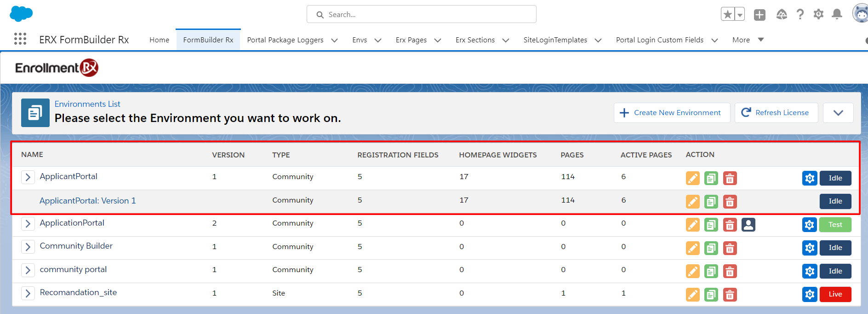868x314 pixels.
Task: Open dropdown next to Refresh License
Action: tap(838, 113)
